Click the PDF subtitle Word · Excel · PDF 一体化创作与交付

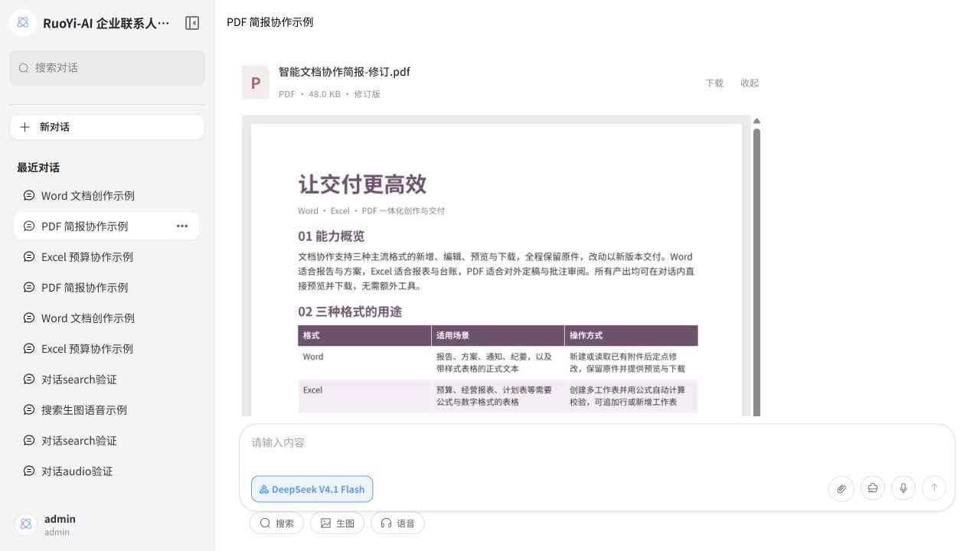tap(371, 210)
